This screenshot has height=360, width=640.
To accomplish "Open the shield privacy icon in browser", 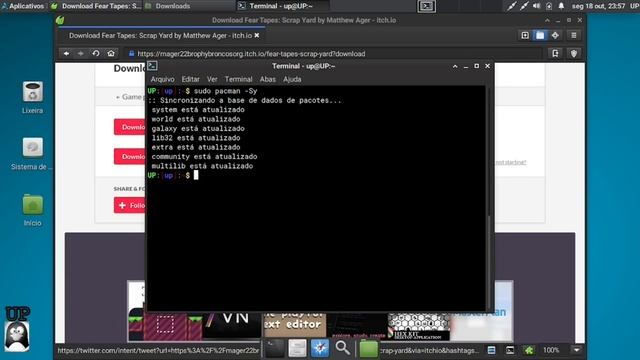I will [x=573, y=53].
